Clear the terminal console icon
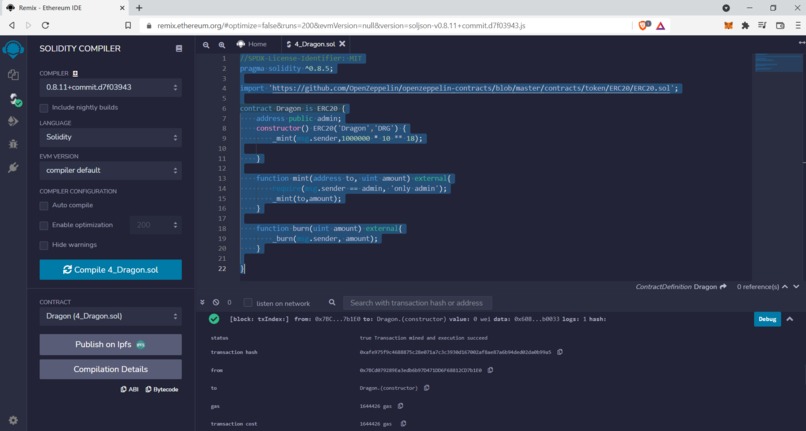806x431 pixels. point(216,302)
